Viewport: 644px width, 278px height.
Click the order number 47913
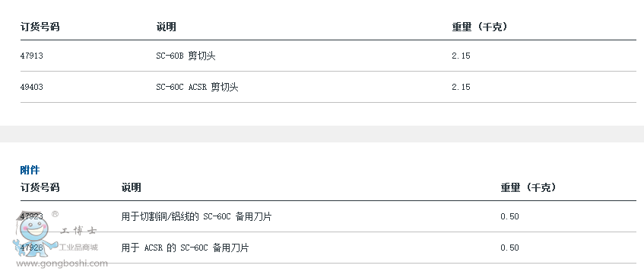[32, 56]
